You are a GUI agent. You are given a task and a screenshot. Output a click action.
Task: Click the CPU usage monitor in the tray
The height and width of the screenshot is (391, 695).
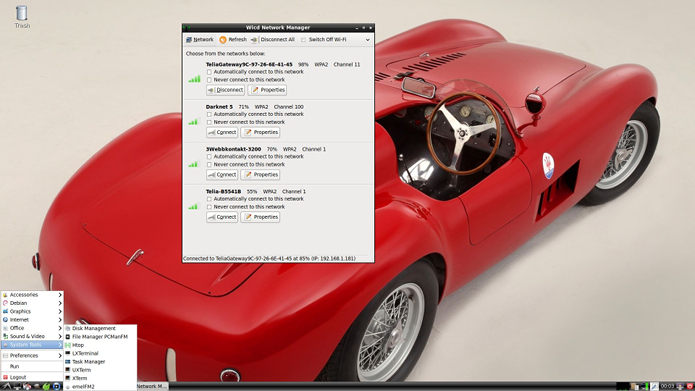623,387
